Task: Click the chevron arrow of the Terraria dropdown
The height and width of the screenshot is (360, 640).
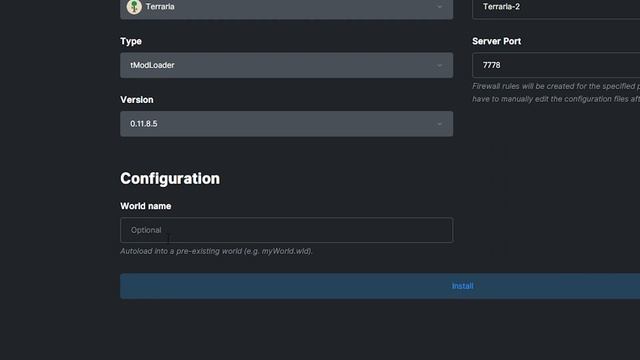Action: pyautogui.click(x=440, y=7)
